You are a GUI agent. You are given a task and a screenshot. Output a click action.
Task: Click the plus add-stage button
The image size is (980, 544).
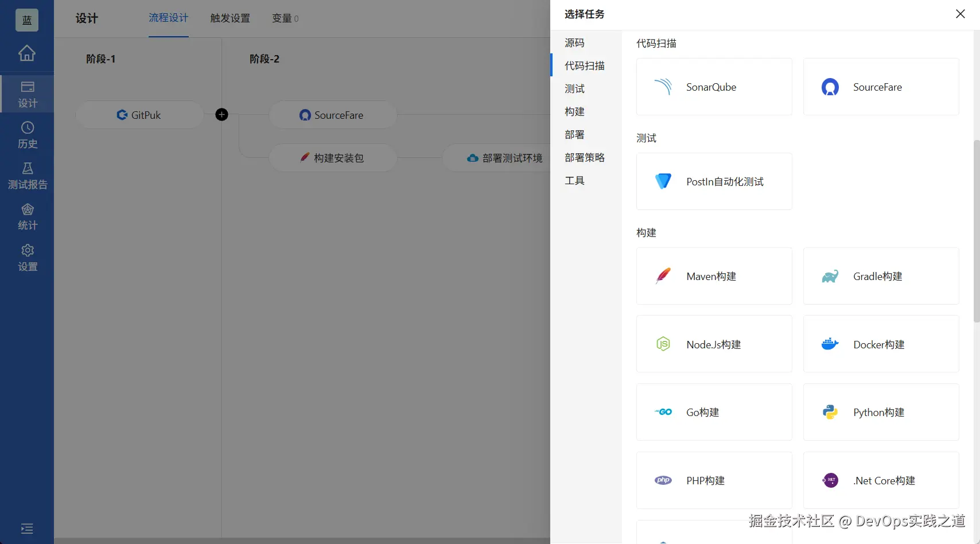221,115
